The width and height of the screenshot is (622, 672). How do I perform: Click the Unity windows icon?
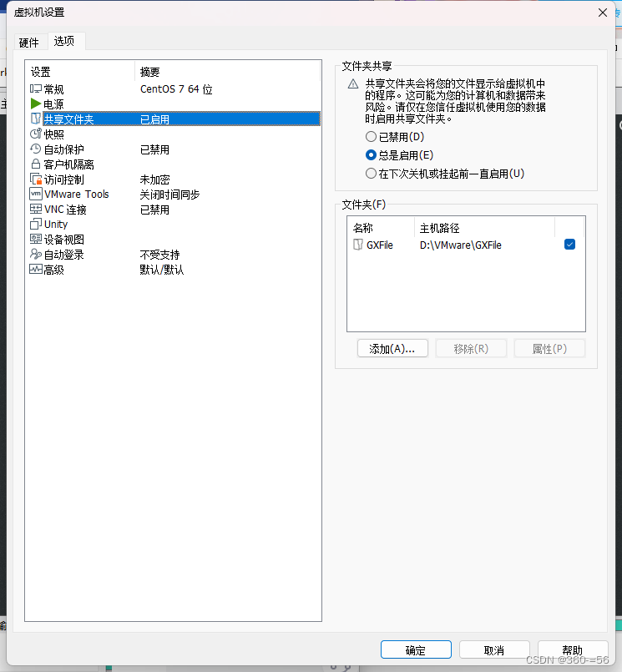(36, 224)
